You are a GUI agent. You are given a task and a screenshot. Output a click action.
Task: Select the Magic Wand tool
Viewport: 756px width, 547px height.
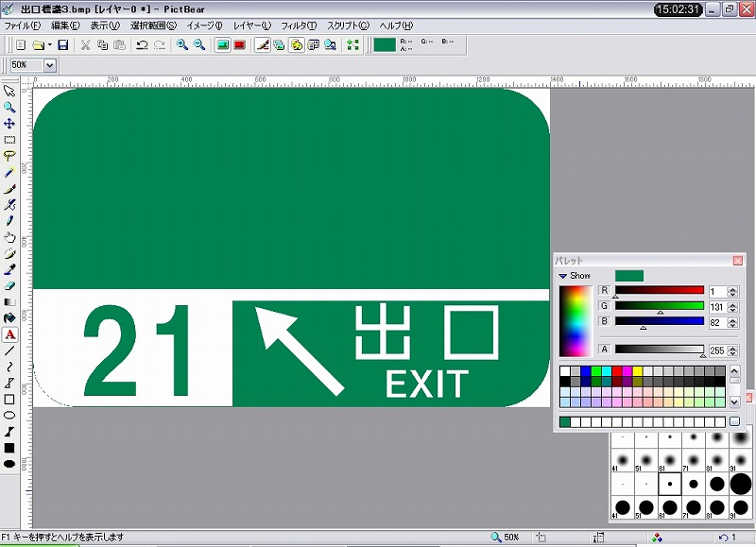tap(9, 172)
